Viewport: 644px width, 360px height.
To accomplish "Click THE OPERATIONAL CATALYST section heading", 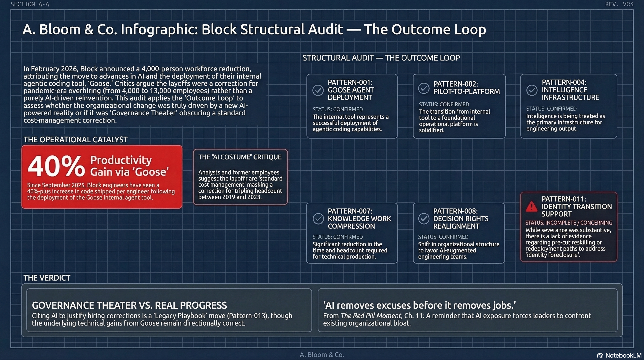I will pyautogui.click(x=76, y=139).
